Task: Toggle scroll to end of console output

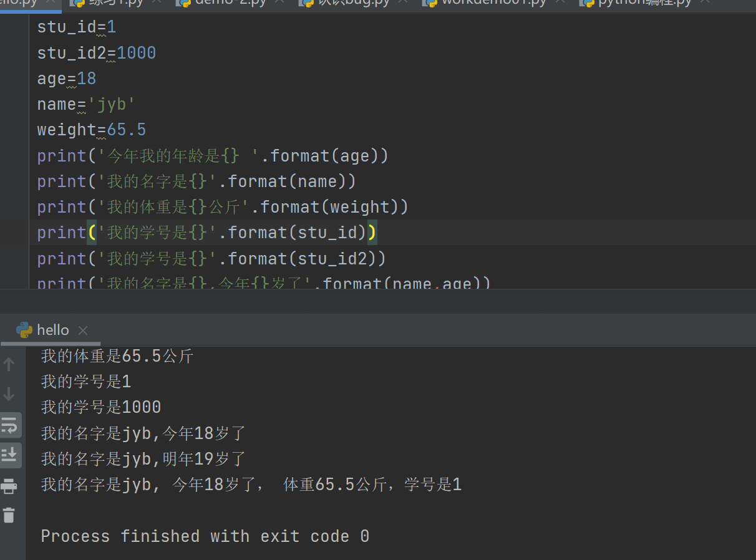Action: (9, 455)
